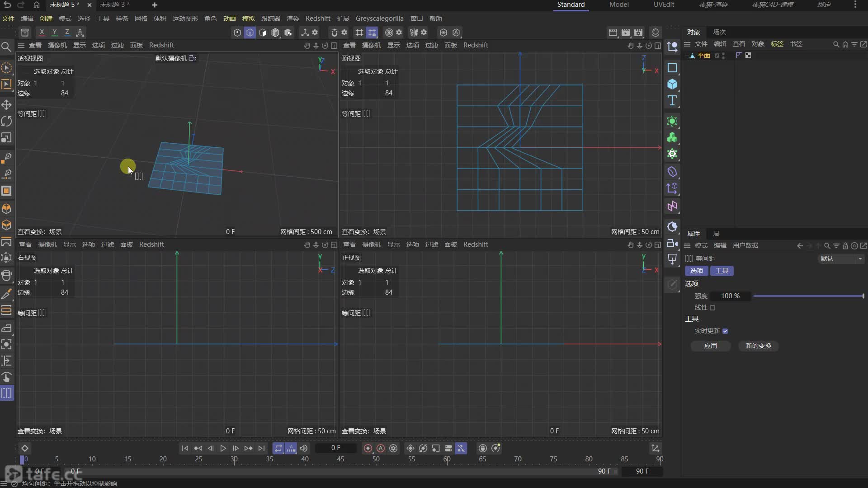868x488 pixels.
Task: Jump to the end of the timeline
Action: pyautogui.click(x=261, y=448)
